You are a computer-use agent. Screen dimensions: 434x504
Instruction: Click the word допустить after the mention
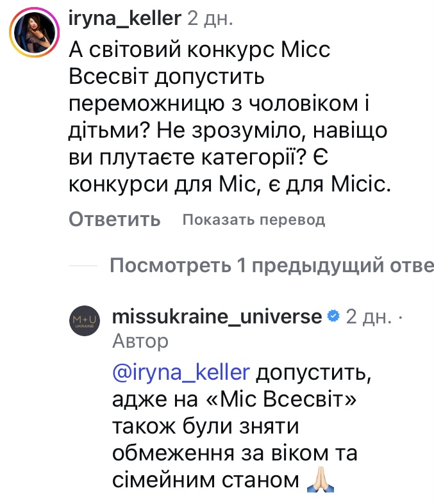(x=312, y=372)
